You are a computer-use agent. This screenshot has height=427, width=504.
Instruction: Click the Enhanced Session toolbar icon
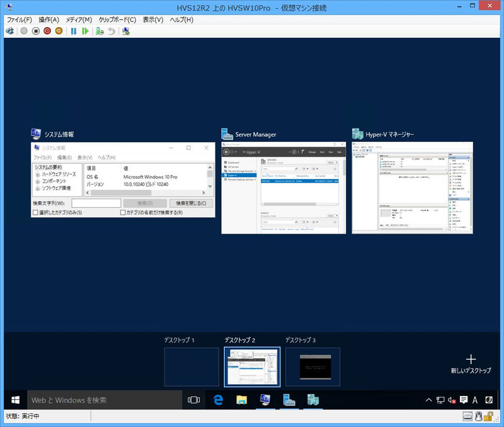coord(126,31)
